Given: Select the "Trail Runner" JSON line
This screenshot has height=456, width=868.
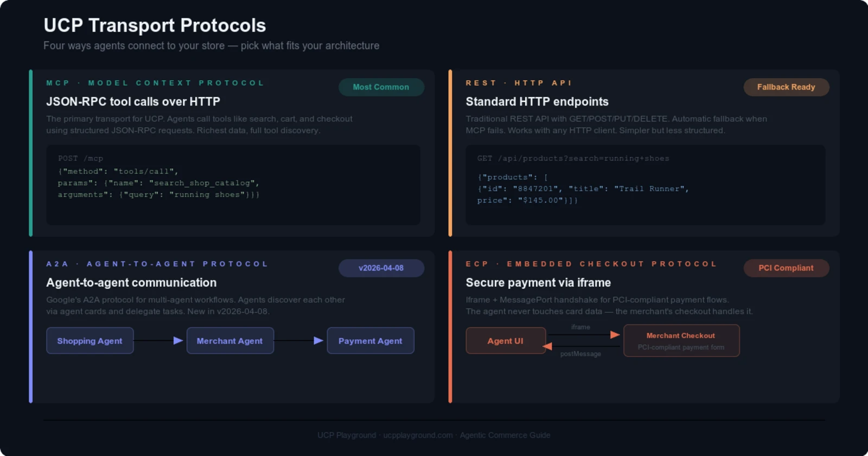Looking at the screenshot, I should [x=583, y=188].
